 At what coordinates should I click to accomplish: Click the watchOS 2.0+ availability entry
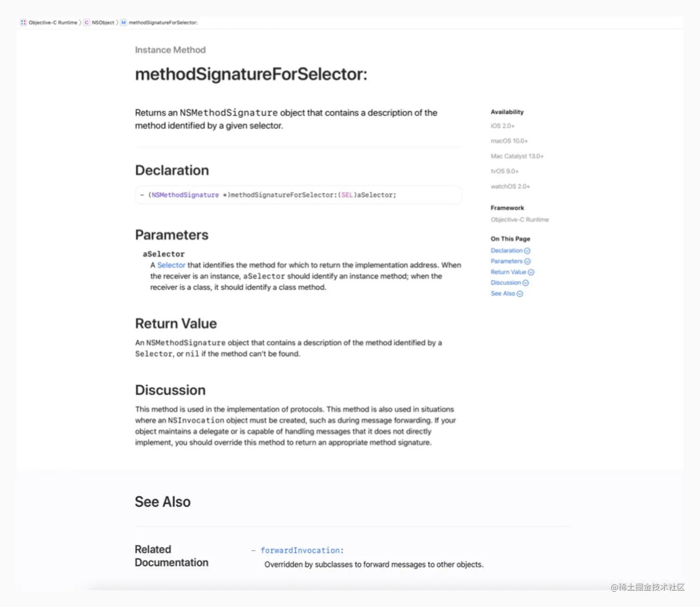[x=510, y=187]
